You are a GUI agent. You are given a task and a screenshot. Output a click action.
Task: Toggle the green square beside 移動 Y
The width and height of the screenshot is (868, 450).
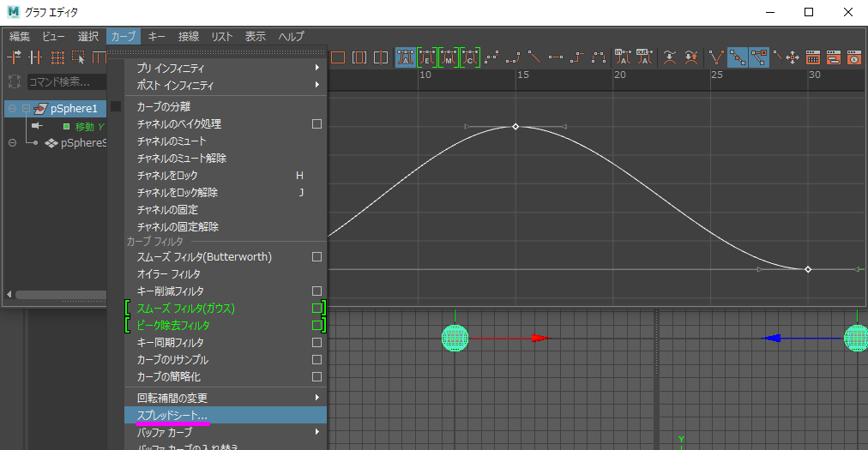[x=66, y=127]
